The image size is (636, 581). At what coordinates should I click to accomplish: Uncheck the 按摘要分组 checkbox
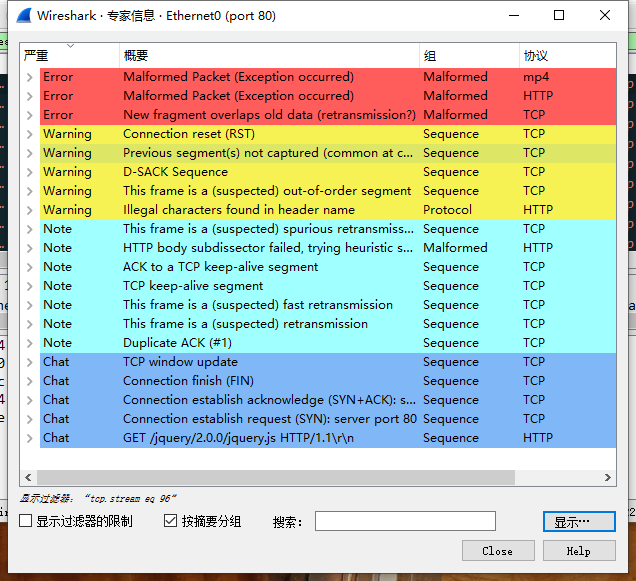[170, 521]
